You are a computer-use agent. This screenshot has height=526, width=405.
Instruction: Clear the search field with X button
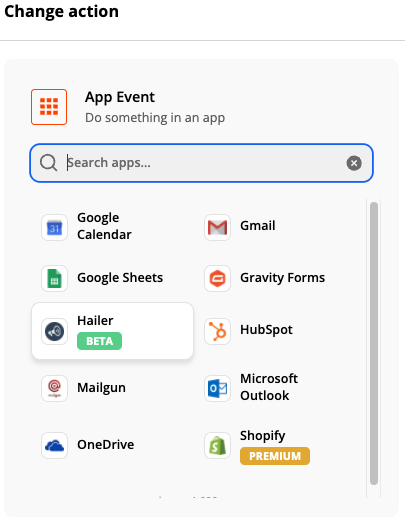pyautogui.click(x=354, y=163)
